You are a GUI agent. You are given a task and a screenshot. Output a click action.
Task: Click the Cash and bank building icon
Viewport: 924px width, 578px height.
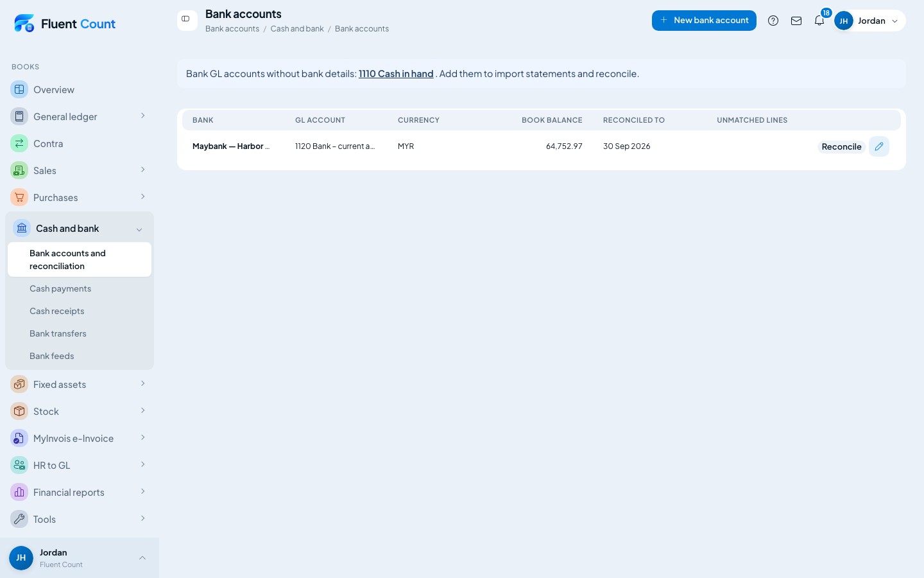[x=22, y=228]
